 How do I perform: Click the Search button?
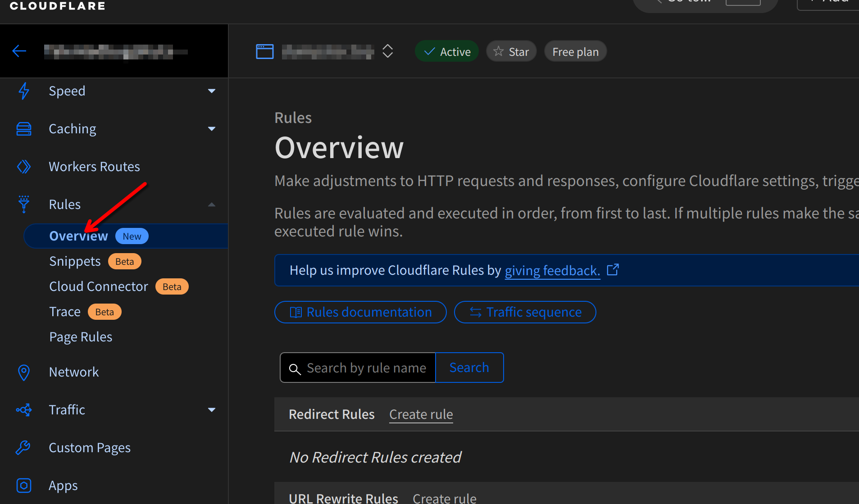469,368
